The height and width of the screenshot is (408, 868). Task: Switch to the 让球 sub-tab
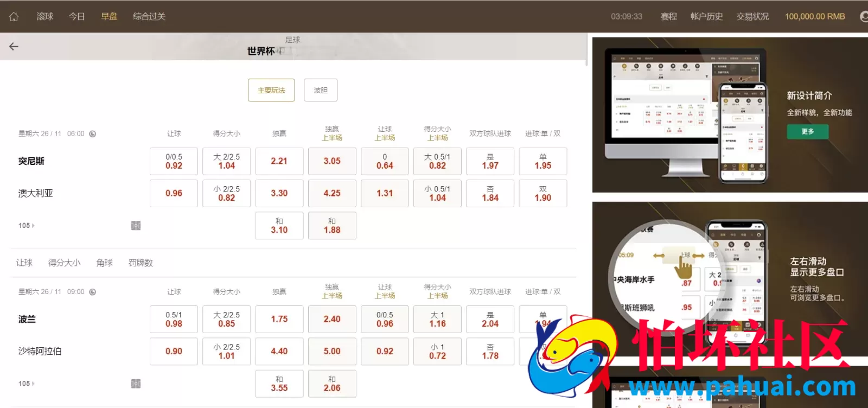click(x=24, y=263)
